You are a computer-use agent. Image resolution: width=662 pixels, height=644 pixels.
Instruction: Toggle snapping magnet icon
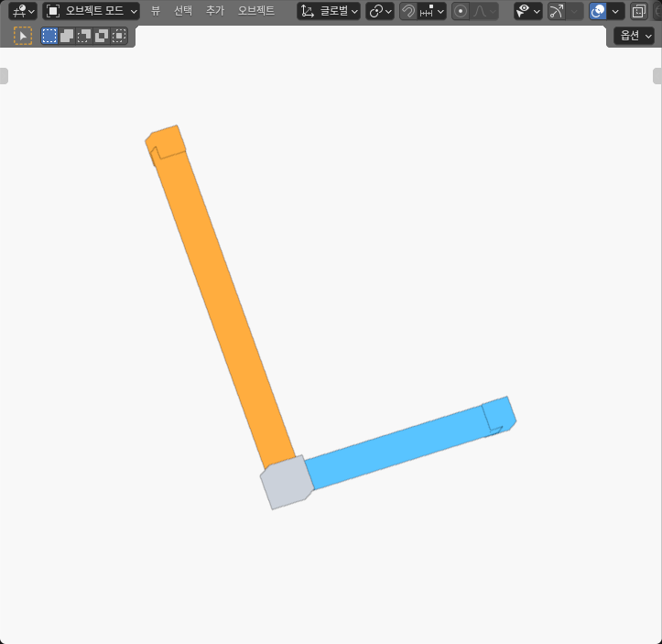(408, 11)
